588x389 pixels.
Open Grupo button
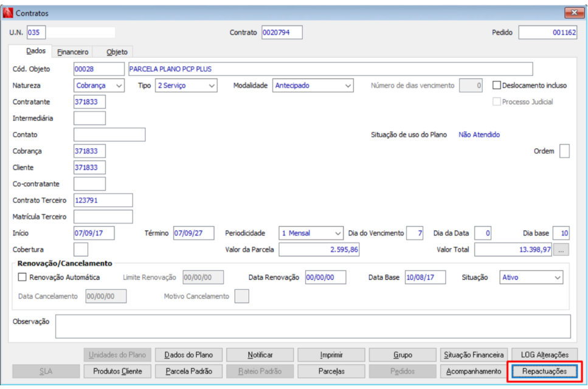(x=403, y=354)
